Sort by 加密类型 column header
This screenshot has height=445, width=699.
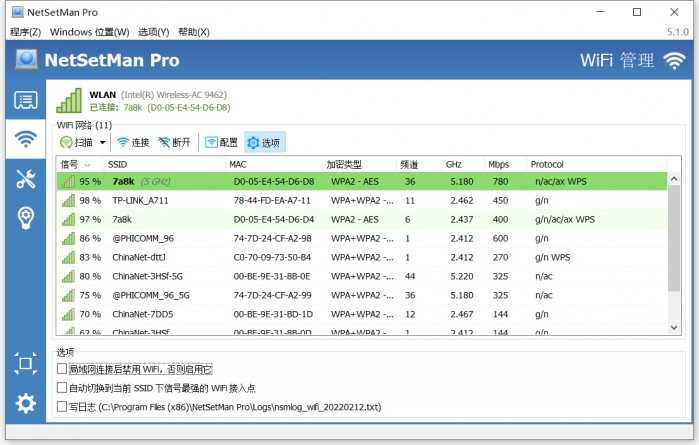pyautogui.click(x=359, y=165)
